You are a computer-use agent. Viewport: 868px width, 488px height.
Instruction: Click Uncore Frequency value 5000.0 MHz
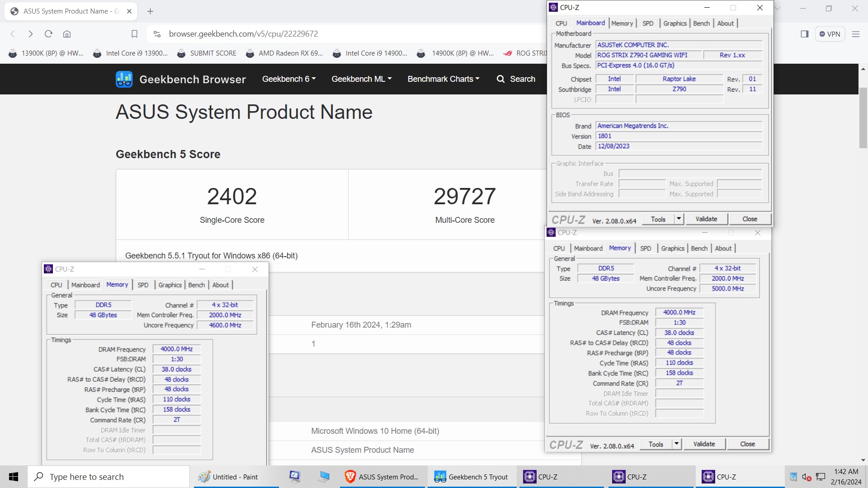click(x=727, y=289)
